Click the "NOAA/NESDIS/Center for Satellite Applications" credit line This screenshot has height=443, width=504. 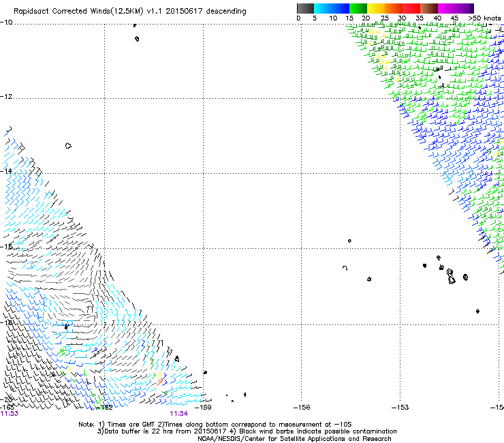click(294, 439)
